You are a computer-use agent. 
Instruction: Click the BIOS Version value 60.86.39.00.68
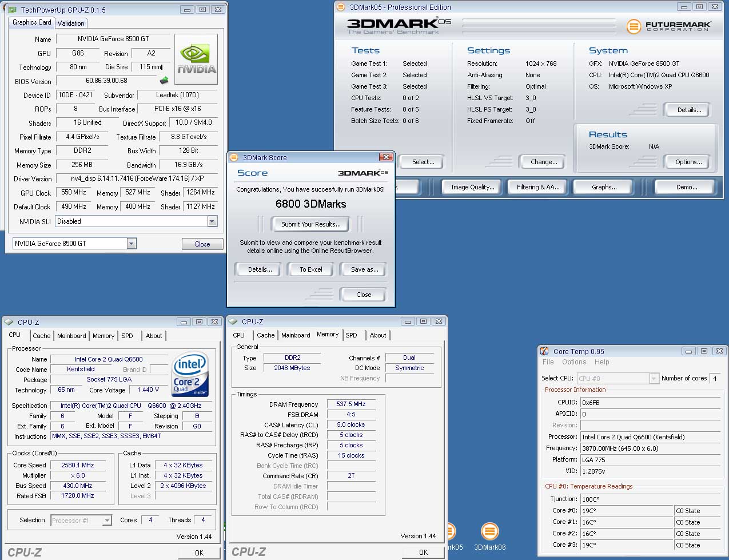106,81
